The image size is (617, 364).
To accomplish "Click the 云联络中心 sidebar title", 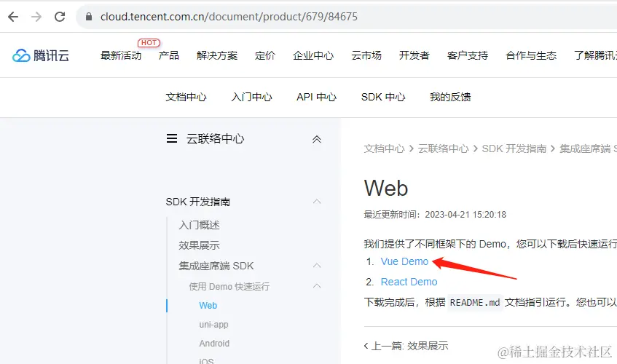I will (215, 138).
